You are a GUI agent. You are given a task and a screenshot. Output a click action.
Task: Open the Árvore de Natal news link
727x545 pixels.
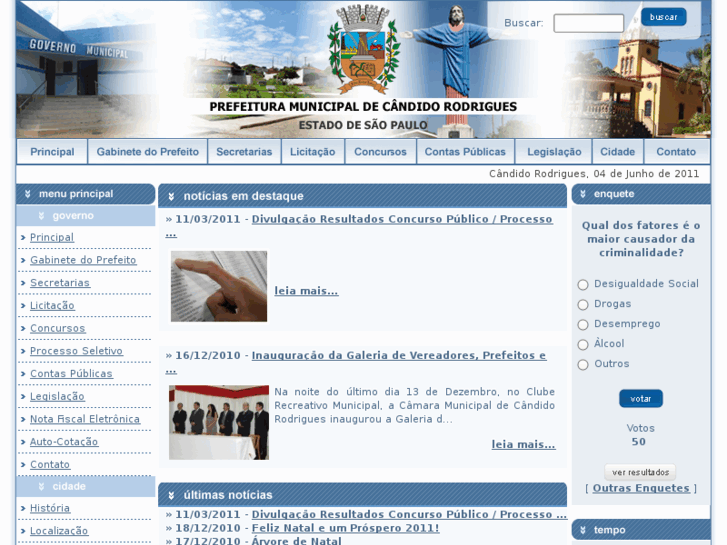coord(297,541)
